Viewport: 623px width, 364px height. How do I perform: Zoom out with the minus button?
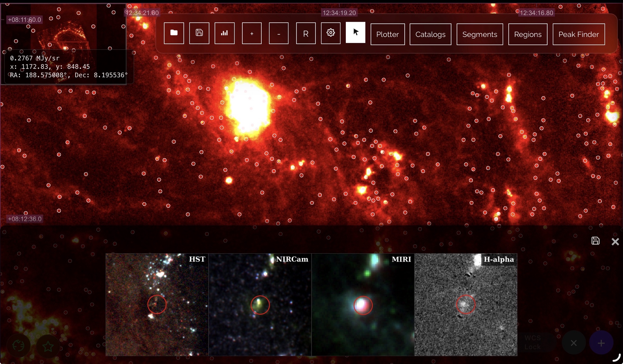coord(278,33)
